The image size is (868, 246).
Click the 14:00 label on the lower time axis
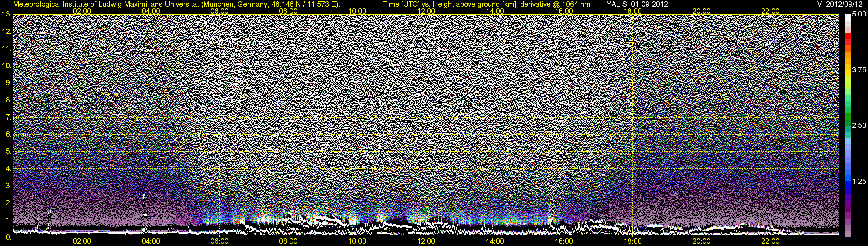495,241
